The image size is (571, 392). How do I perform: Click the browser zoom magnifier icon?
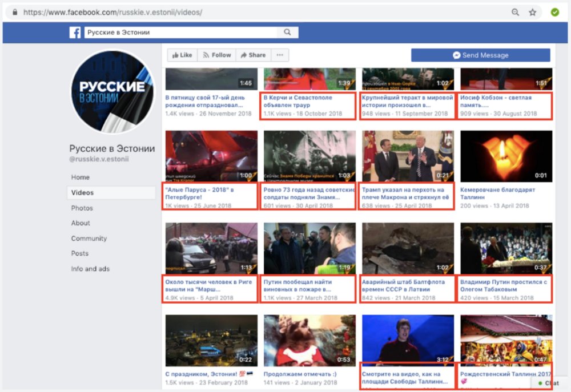tap(515, 13)
